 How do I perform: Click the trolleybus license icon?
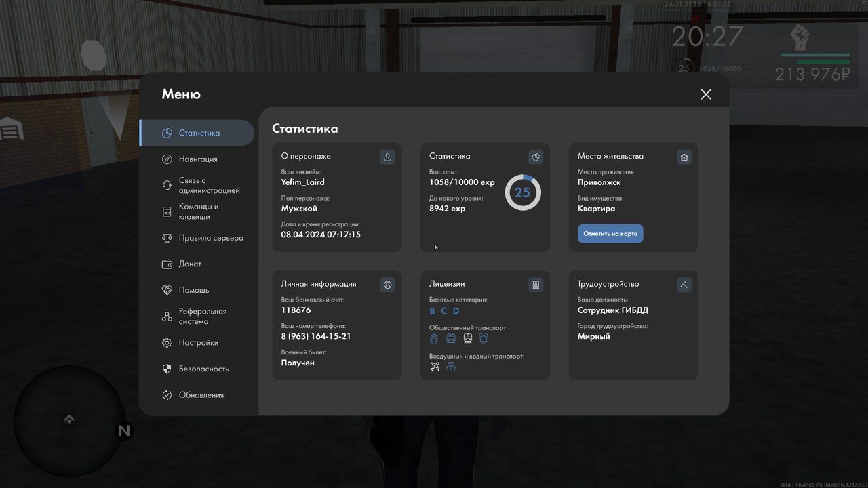435,338
